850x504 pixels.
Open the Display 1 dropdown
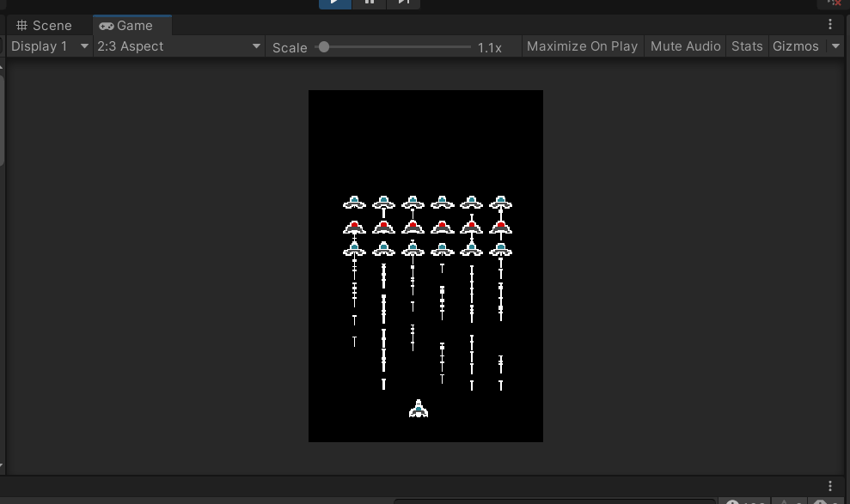49,46
